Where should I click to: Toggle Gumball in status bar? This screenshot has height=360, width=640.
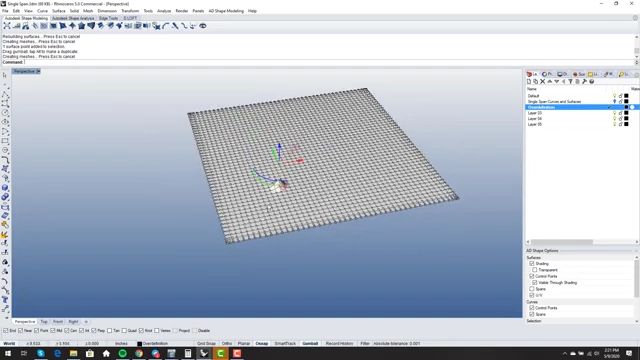tap(310, 344)
